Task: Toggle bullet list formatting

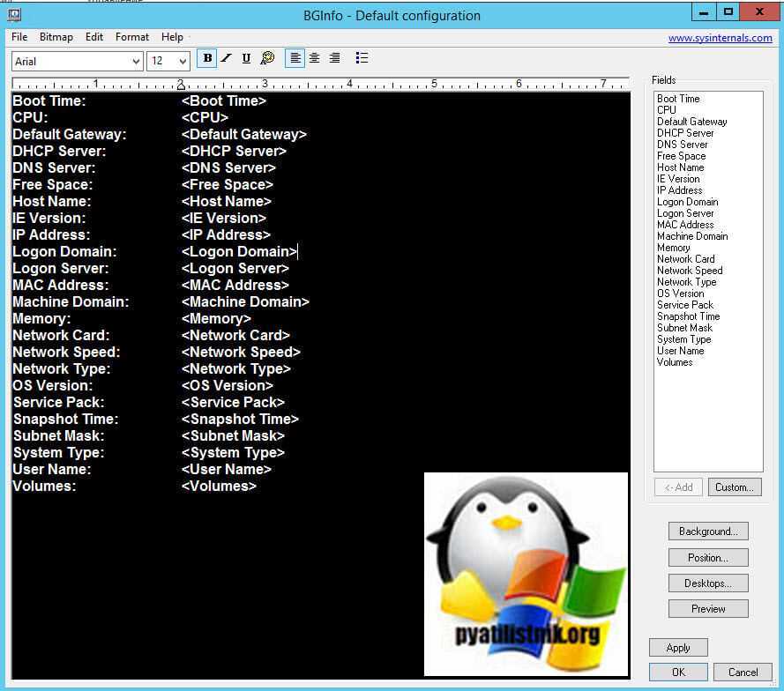Action: click(362, 58)
